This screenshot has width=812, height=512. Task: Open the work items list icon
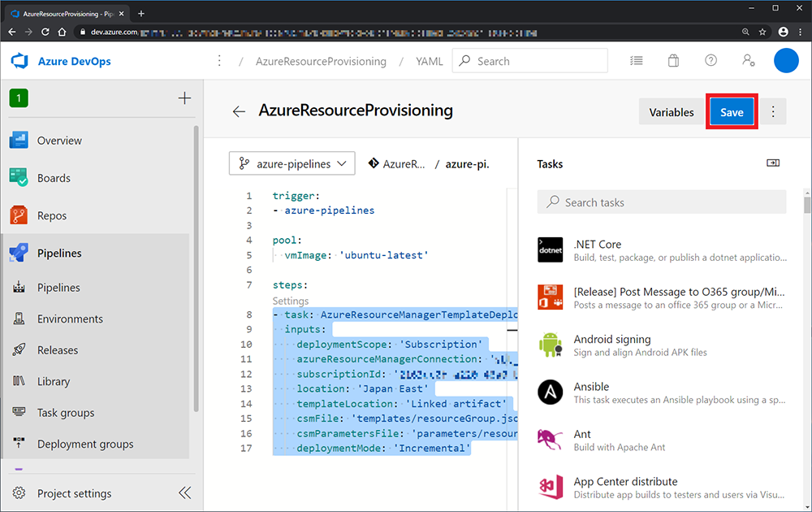click(637, 61)
